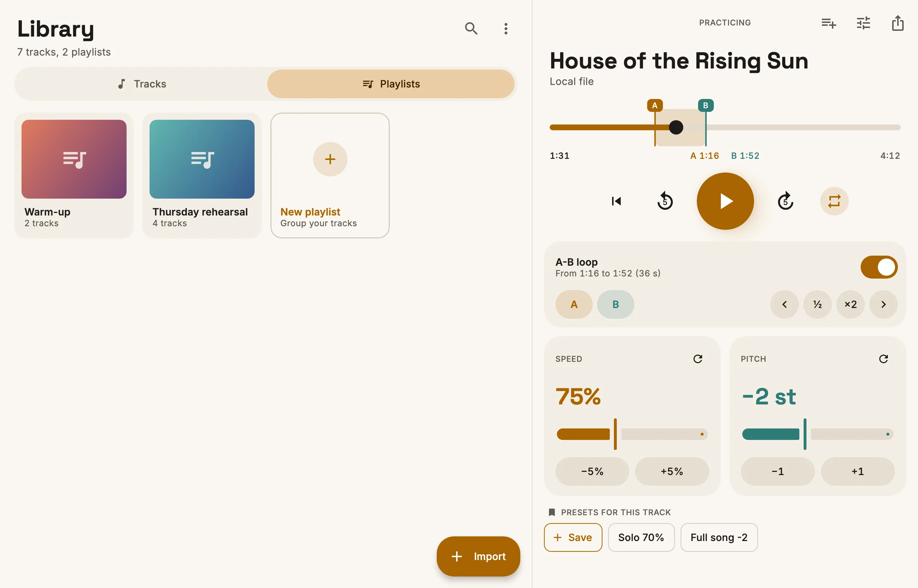
Task: Click the Thursday rehearsal title text
Action: (200, 212)
